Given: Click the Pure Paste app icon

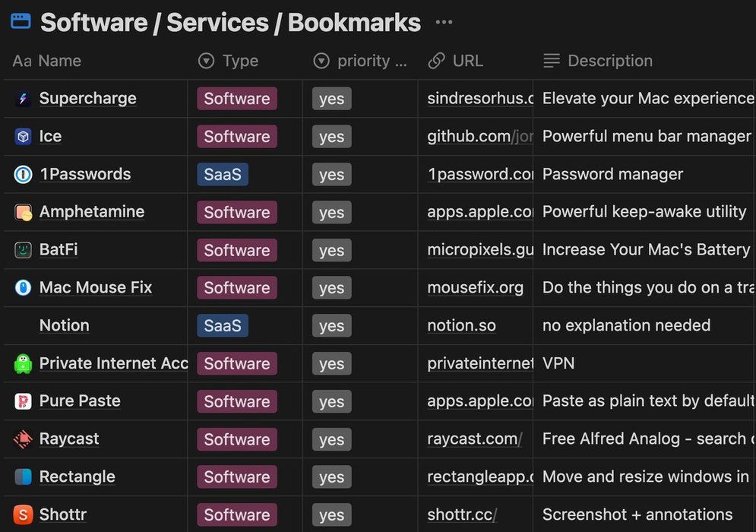Looking at the screenshot, I should coord(23,401).
